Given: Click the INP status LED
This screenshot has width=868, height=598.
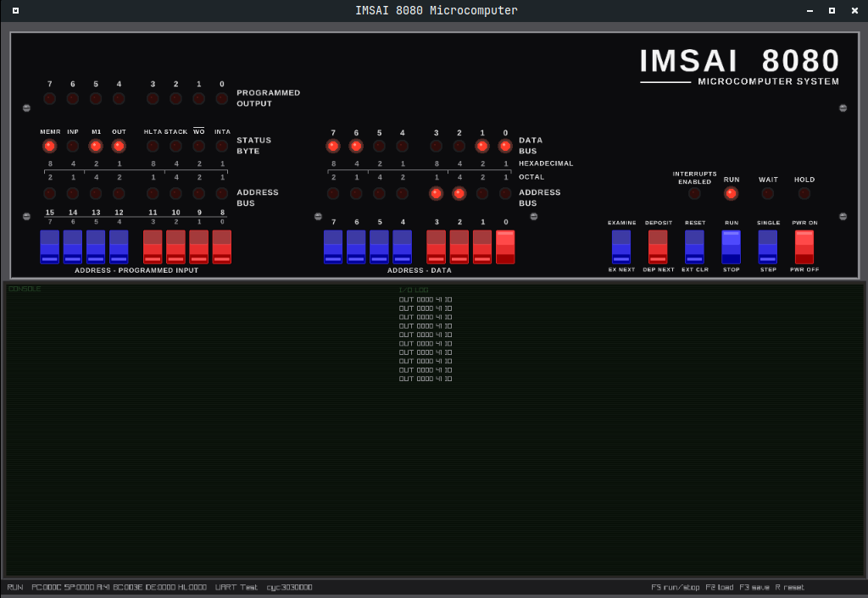Looking at the screenshot, I should tap(73, 146).
